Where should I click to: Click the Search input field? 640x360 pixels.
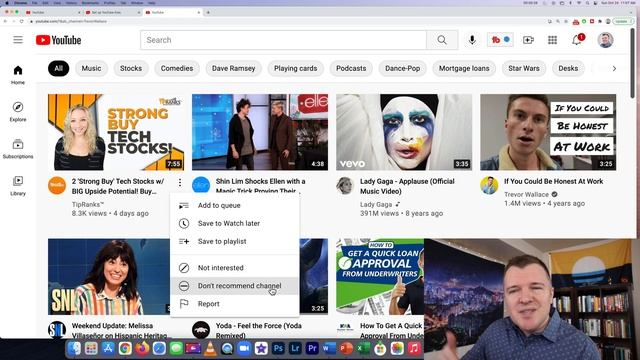point(284,40)
